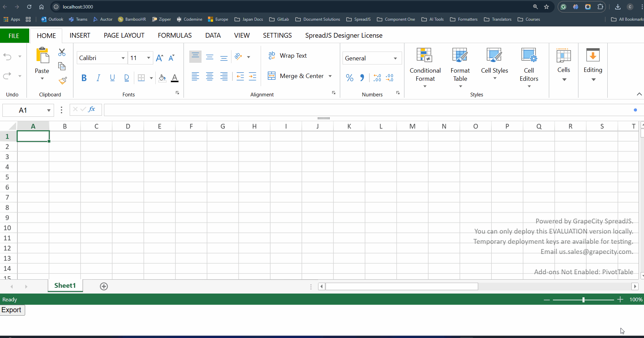The width and height of the screenshot is (644, 338).
Task: Apply Italic formatting
Action: (98, 78)
